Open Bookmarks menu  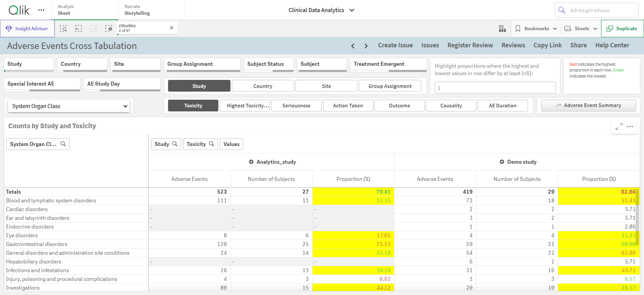(x=536, y=29)
